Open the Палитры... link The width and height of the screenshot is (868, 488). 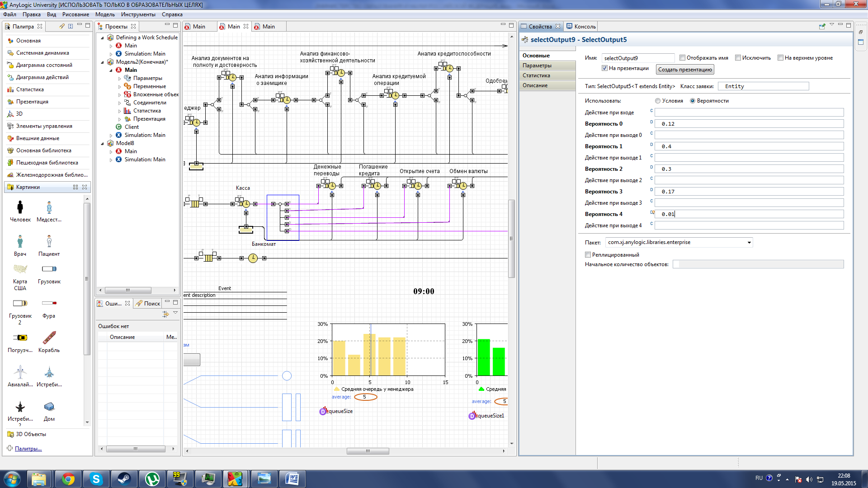(x=28, y=449)
